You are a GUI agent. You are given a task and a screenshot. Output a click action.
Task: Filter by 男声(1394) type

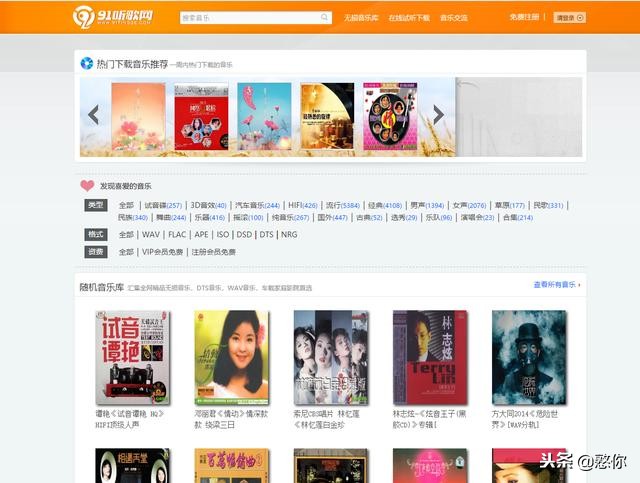pyautogui.click(x=427, y=205)
